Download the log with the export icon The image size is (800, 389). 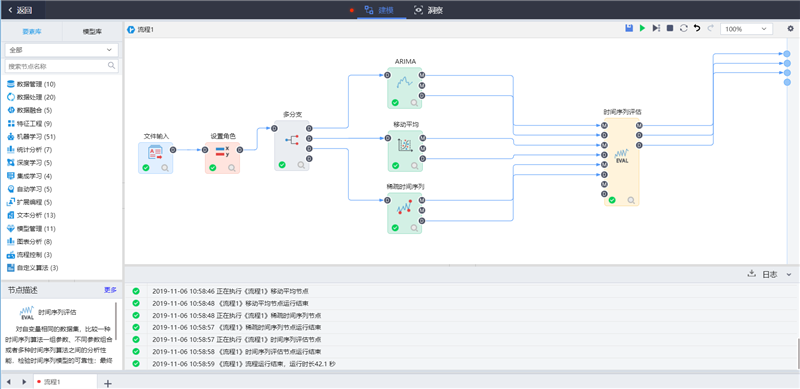point(751,274)
